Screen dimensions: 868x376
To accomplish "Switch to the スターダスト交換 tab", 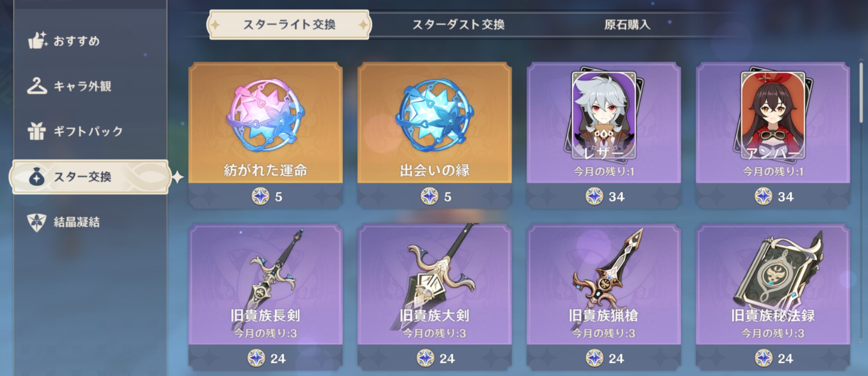I will pos(458,25).
